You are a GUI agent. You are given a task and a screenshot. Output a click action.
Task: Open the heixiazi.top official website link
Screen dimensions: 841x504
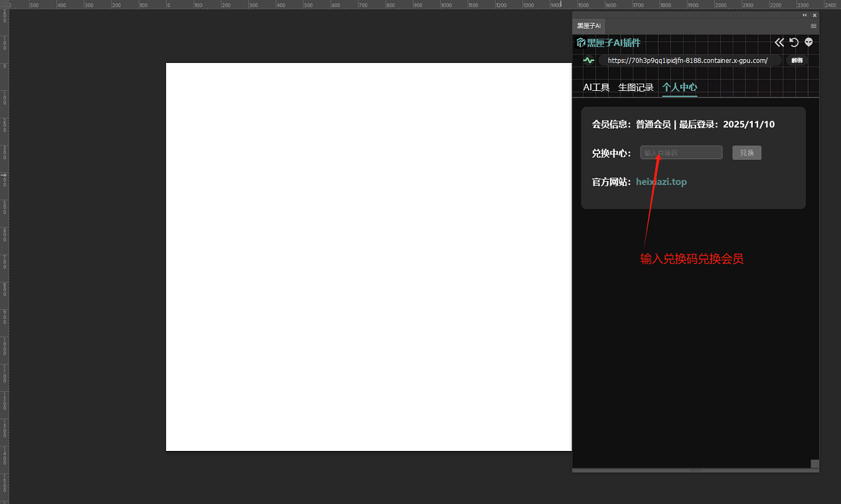pos(661,182)
